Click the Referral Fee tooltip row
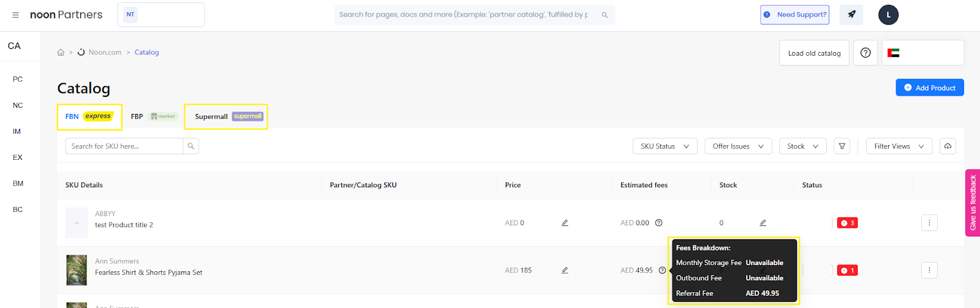The width and height of the screenshot is (980, 308). (x=728, y=293)
